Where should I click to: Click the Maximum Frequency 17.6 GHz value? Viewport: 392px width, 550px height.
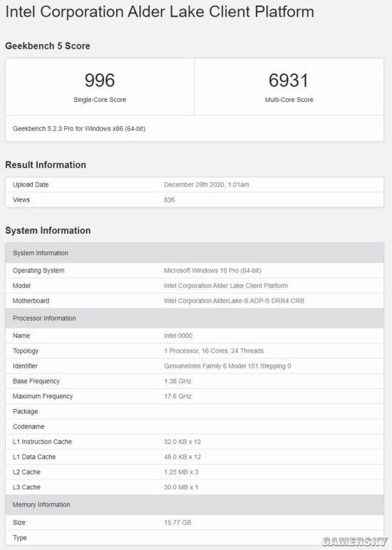point(177,396)
